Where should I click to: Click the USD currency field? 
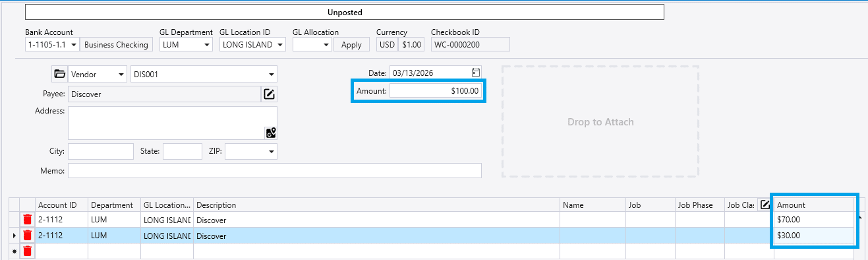tap(386, 45)
